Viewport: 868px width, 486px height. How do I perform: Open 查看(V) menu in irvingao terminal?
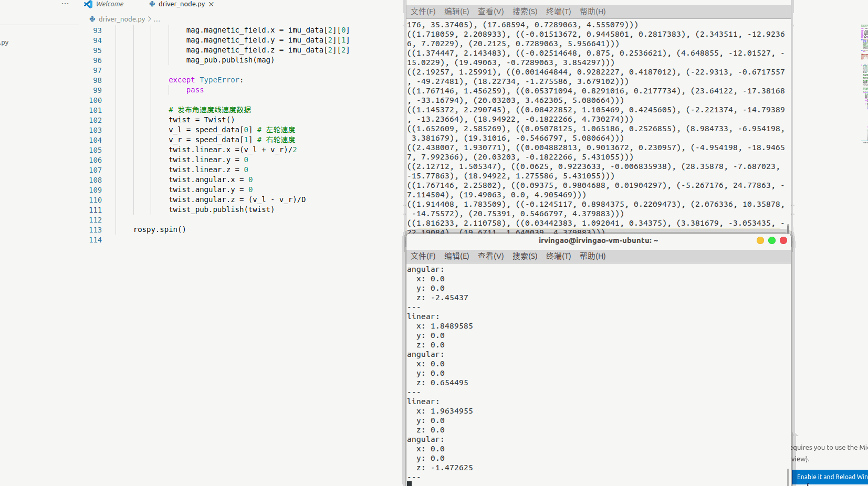[490, 256]
